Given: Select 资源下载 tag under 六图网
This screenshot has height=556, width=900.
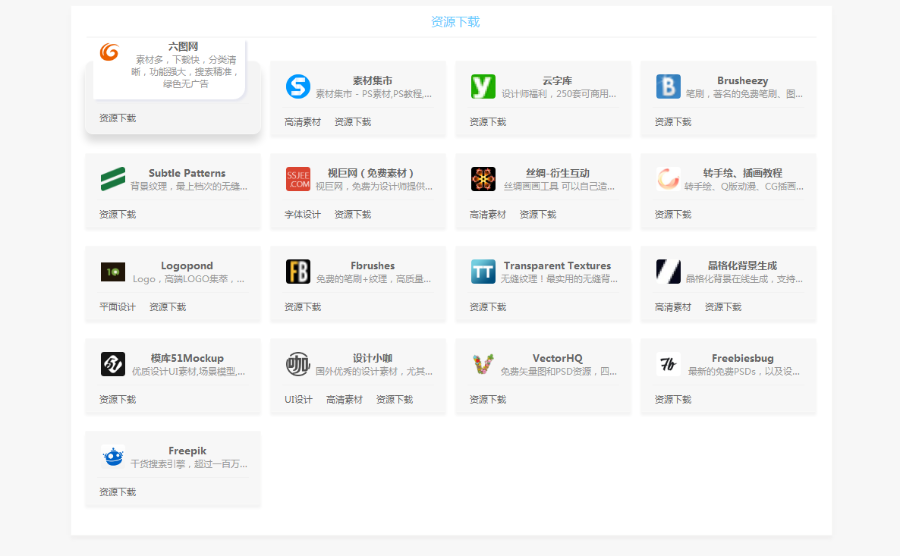Looking at the screenshot, I should tap(118, 118).
